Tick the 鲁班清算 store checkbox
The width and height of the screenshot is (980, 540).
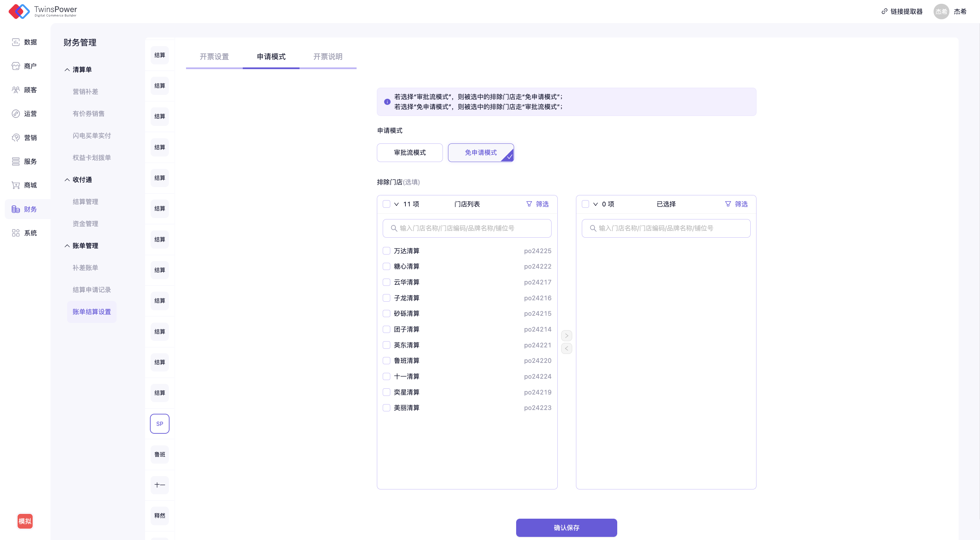386,360
